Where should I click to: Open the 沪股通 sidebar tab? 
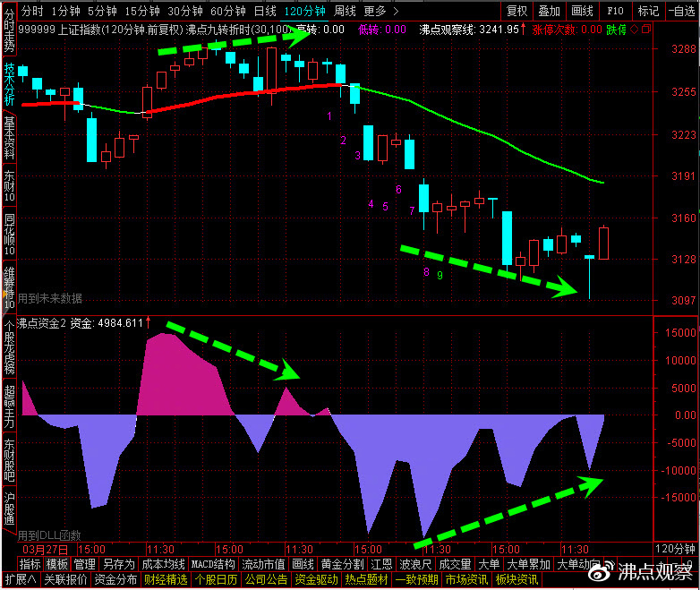click(9, 509)
